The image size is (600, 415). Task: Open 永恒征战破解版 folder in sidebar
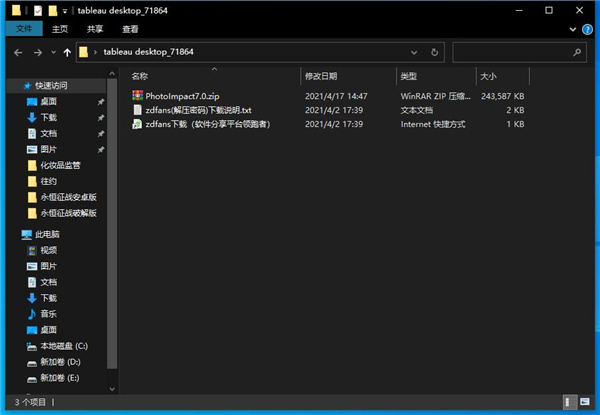click(x=68, y=213)
